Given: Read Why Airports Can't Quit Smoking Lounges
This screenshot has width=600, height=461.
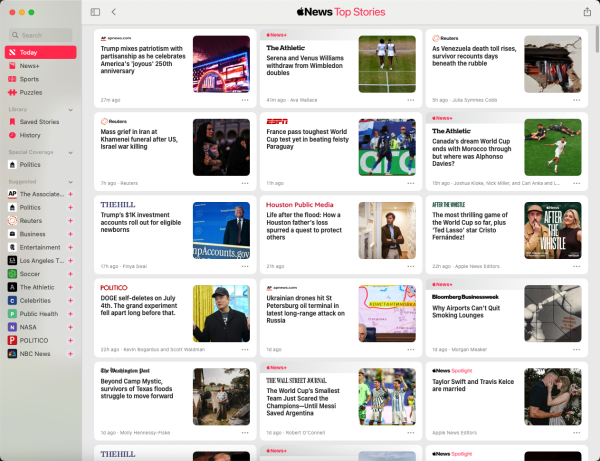Looking at the screenshot, I should [x=466, y=311].
